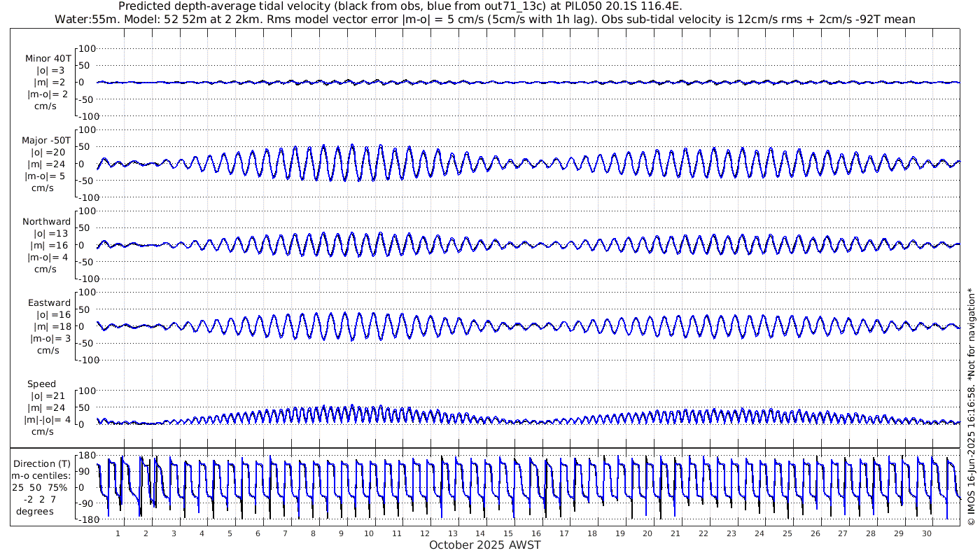Click the title line starting "Predicted depth-average tidal velocity"
The height and width of the screenshot is (560, 980).
point(400,6)
